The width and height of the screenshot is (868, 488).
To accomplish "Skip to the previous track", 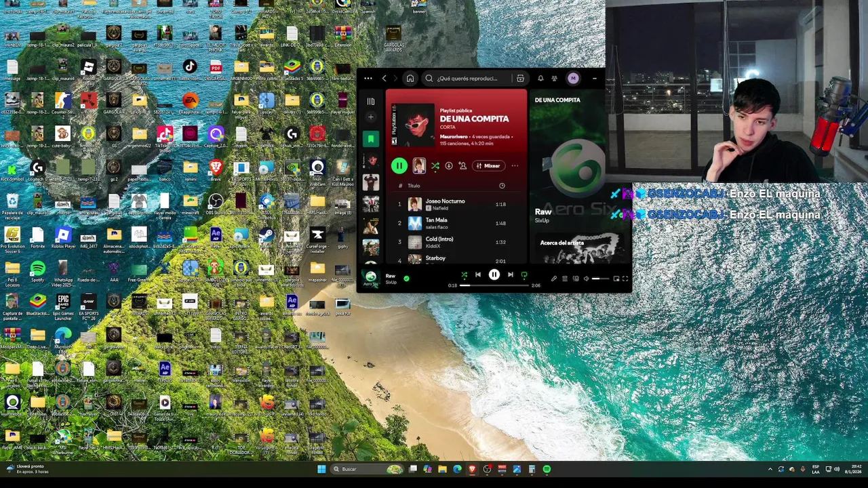I will 478,274.
